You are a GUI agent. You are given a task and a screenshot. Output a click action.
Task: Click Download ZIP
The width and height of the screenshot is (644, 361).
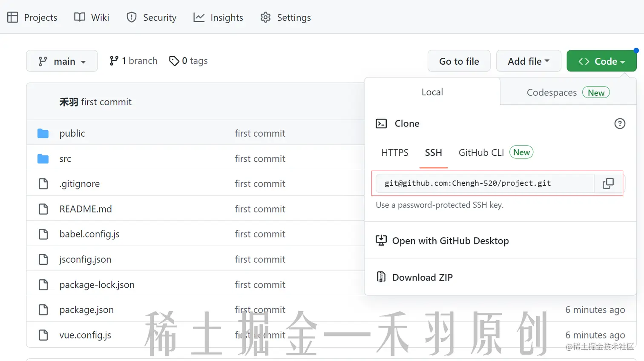[423, 277]
